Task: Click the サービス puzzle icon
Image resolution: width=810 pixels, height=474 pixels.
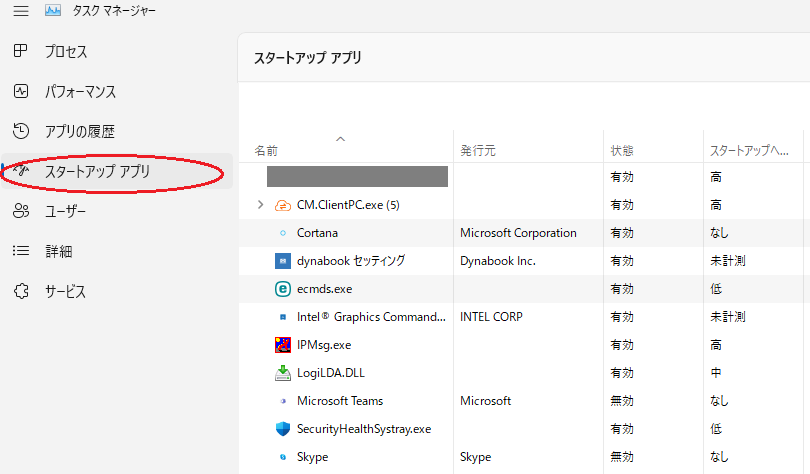Action: (x=21, y=291)
